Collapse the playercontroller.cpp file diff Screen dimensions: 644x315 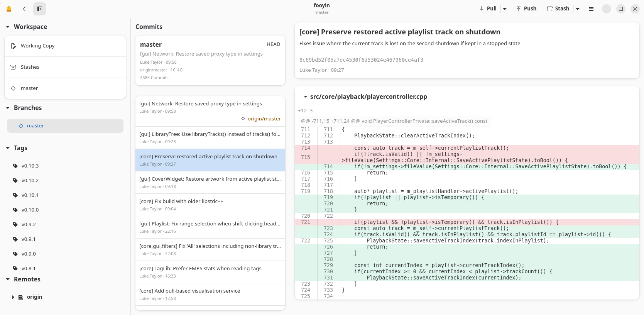(x=305, y=97)
